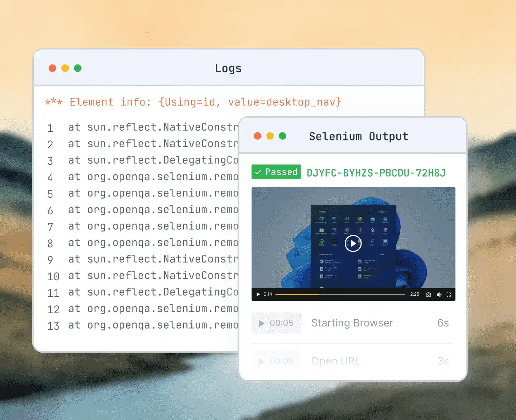Click the green Passed status badge
Screen dimensions: 516x420
tap(276, 172)
